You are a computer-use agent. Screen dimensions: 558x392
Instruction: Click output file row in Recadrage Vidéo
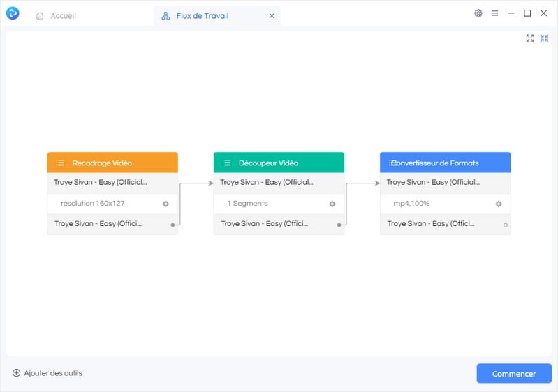pos(112,224)
